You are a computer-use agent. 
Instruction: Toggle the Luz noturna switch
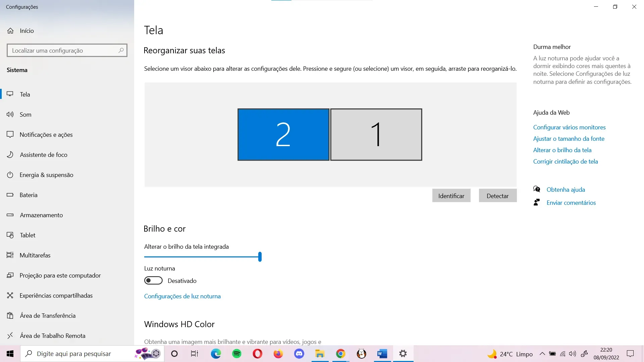[x=153, y=281]
